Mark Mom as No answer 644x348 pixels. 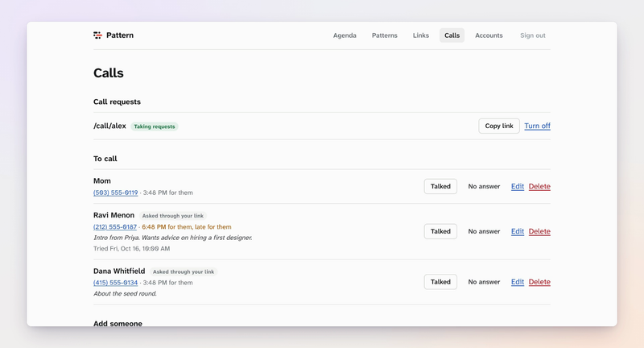point(484,186)
